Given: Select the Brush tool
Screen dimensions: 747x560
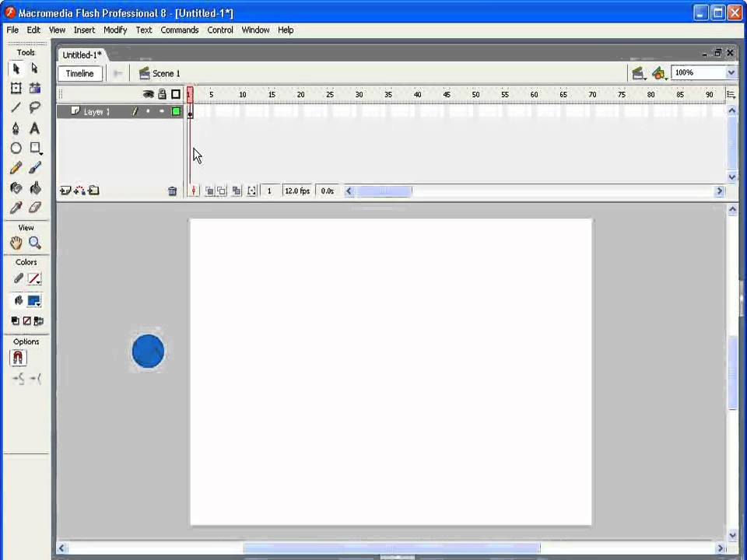Looking at the screenshot, I should (35, 168).
